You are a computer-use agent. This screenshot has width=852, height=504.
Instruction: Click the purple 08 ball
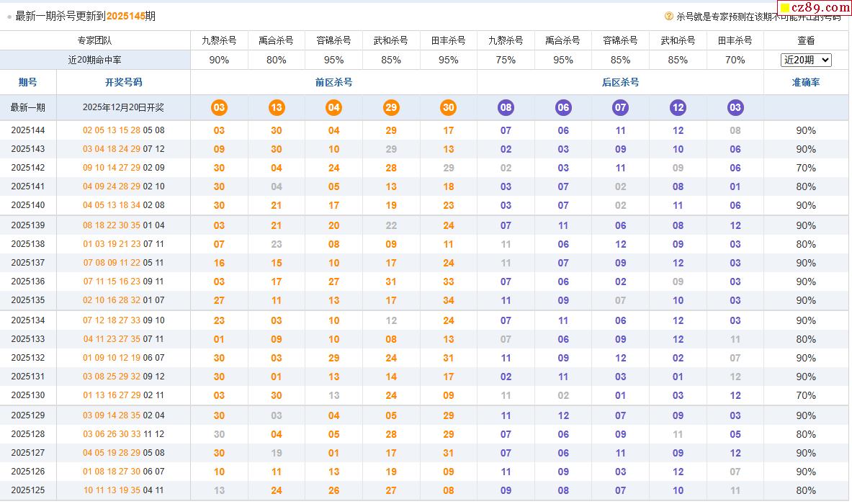pyautogui.click(x=506, y=108)
